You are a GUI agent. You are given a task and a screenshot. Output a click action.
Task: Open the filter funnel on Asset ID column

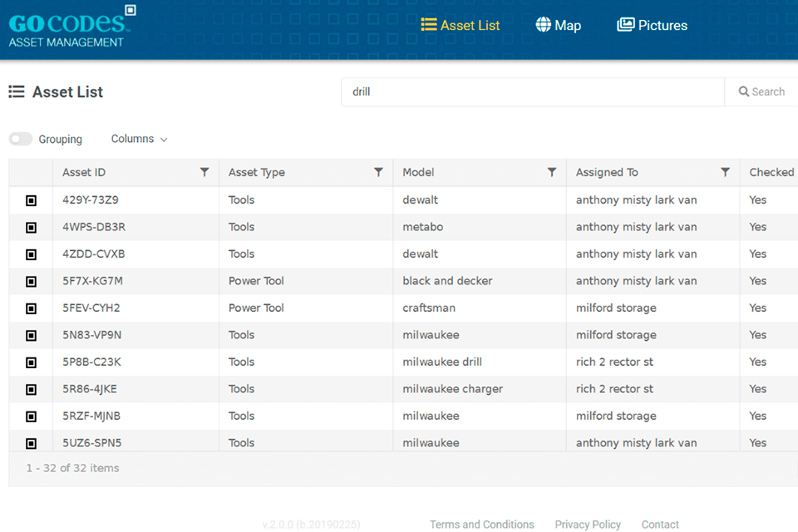204,172
